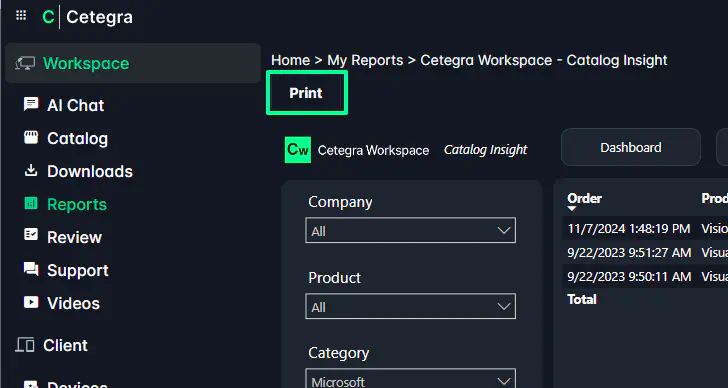
Task: Click the Client devices icon
Action: (x=25, y=345)
